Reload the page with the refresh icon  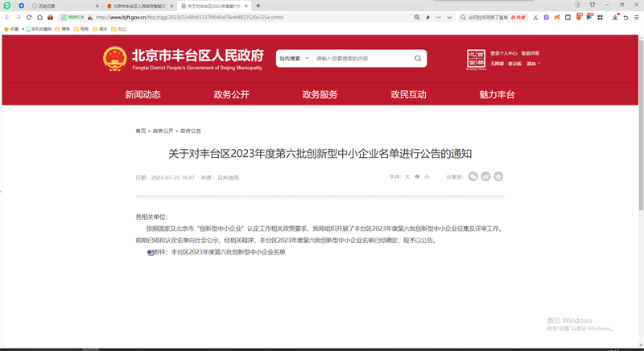coord(28,16)
